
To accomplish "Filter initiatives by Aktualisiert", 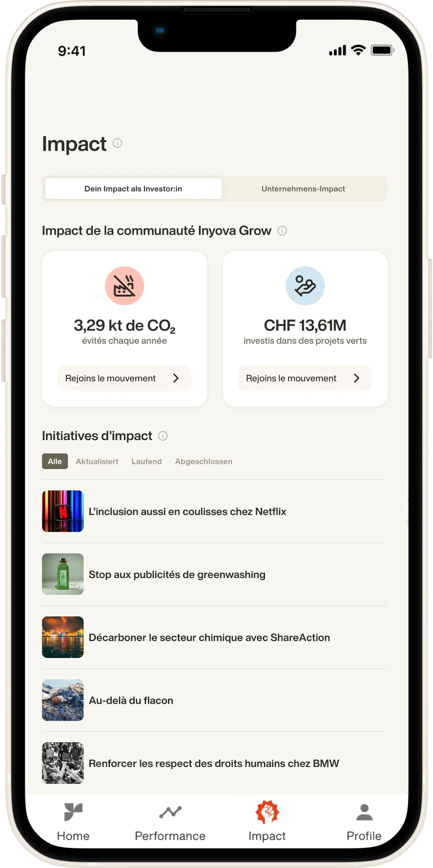I will coord(97,461).
